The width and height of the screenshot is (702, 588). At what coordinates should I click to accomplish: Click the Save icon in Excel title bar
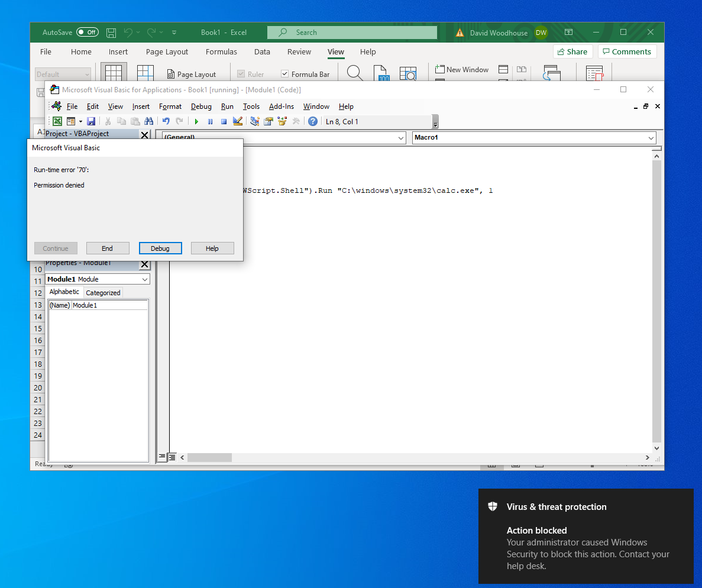point(111,33)
